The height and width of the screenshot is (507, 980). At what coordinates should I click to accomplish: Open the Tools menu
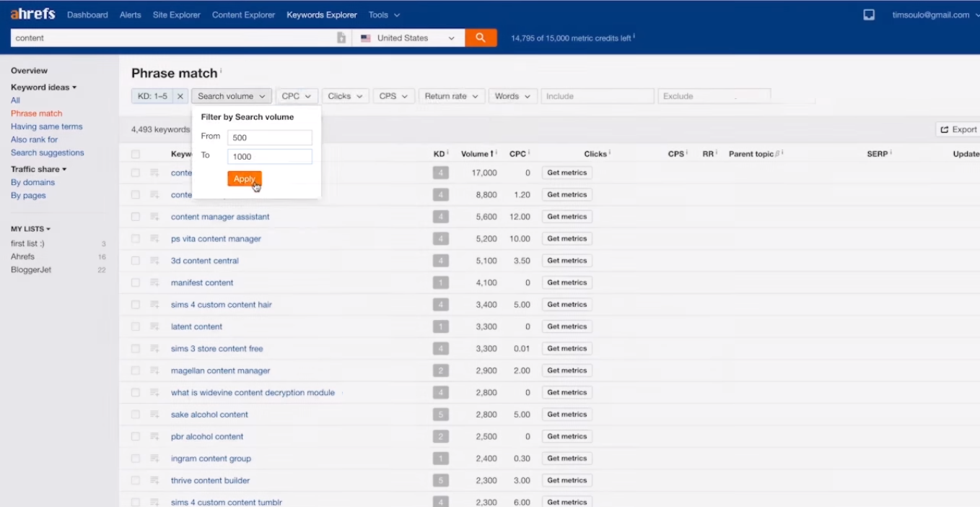pos(383,14)
